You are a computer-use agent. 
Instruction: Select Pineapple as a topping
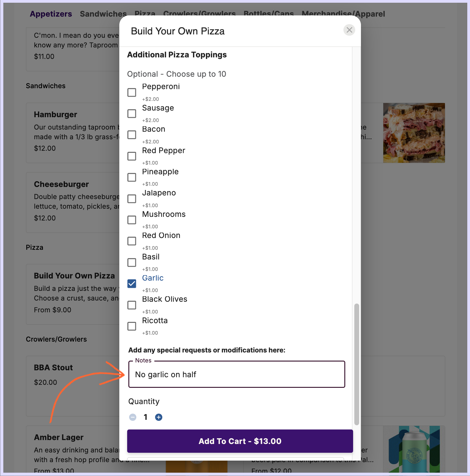click(x=132, y=177)
